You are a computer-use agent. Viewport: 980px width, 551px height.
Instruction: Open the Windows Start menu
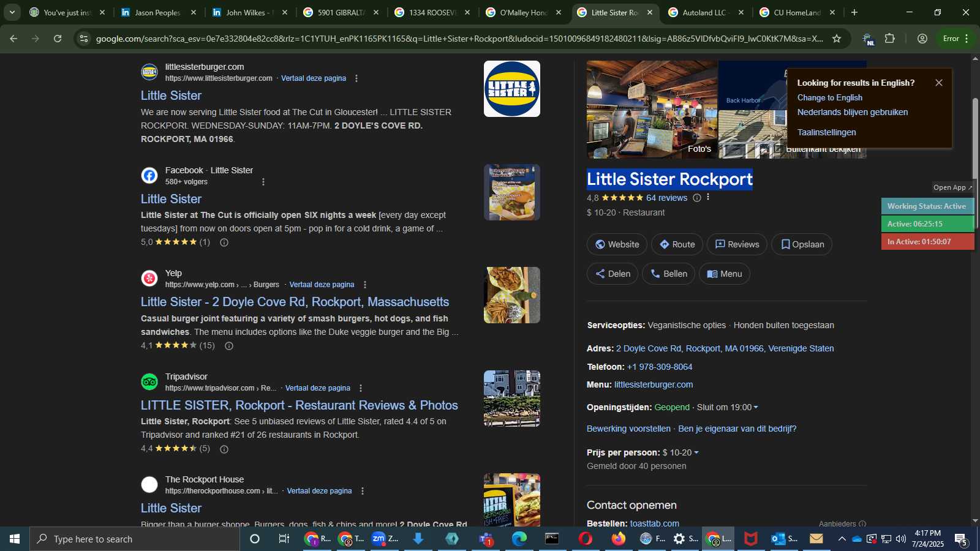point(15,539)
